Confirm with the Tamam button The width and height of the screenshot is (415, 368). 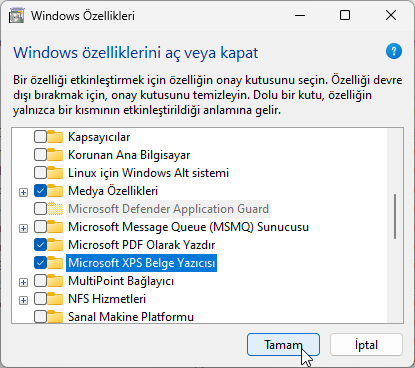283,345
